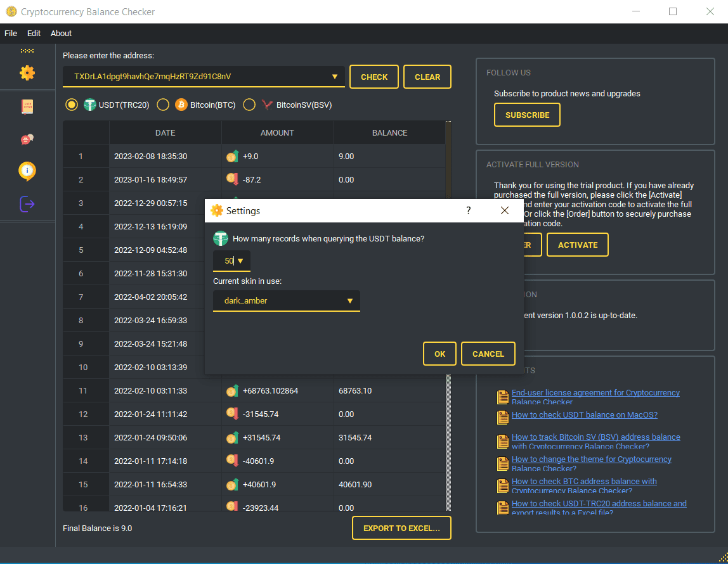Open the Edit menu
Viewport: 728px width, 564px height.
pyautogui.click(x=33, y=33)
